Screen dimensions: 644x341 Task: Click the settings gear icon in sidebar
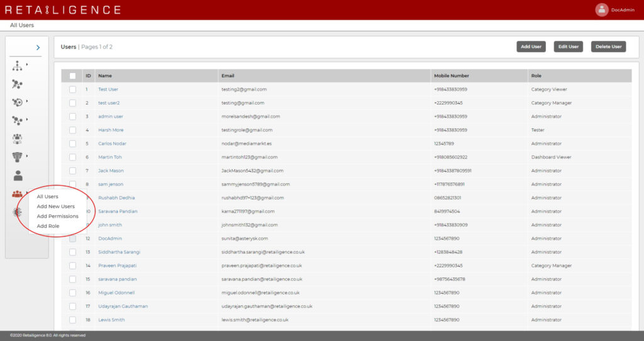[x=17, y=213]
